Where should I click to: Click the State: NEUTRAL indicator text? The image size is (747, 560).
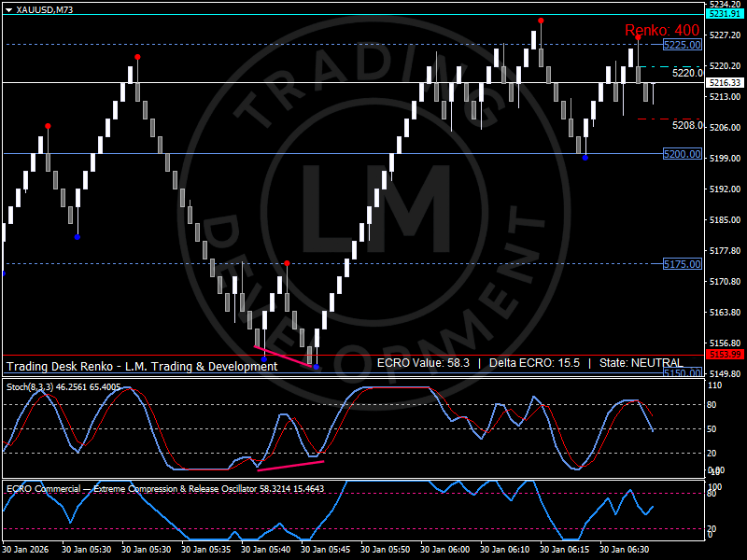point(642,364)
